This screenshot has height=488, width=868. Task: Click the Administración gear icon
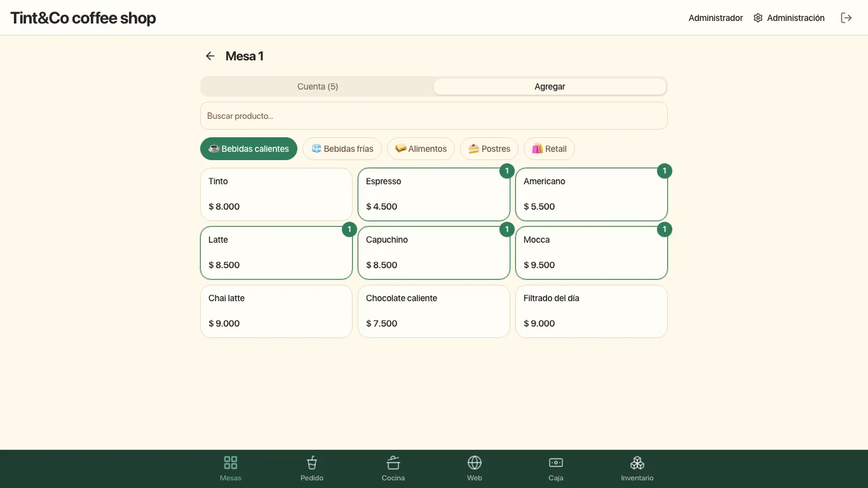(758, 18)
